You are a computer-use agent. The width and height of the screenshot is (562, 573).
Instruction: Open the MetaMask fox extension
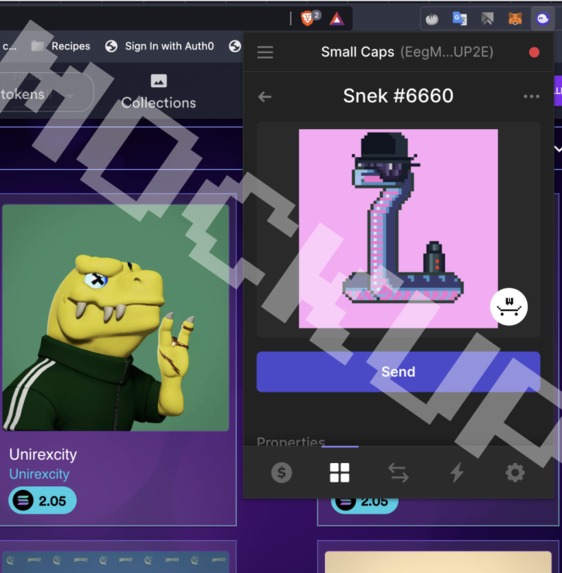tap(515, 18)
